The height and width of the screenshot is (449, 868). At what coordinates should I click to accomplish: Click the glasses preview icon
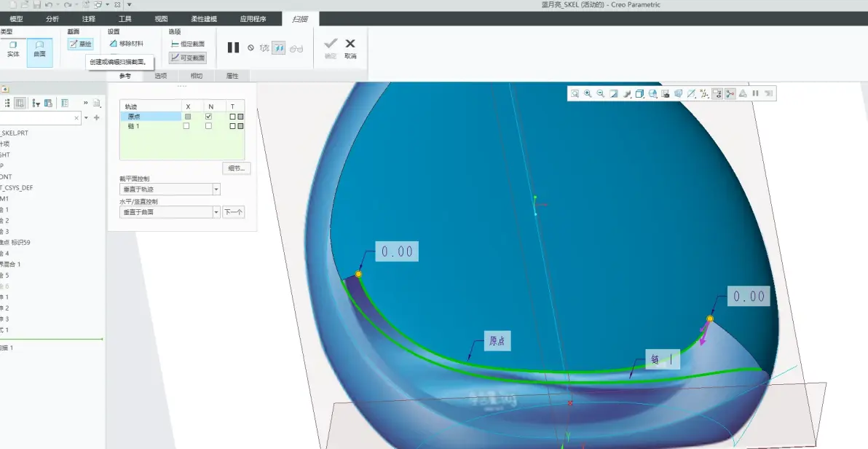(x=296, y=48)
